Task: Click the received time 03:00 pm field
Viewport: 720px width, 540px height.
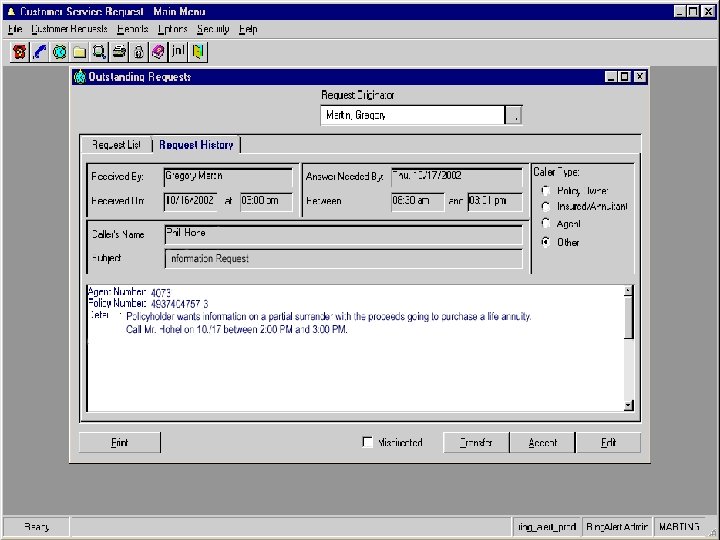Action: pos(266,202)
